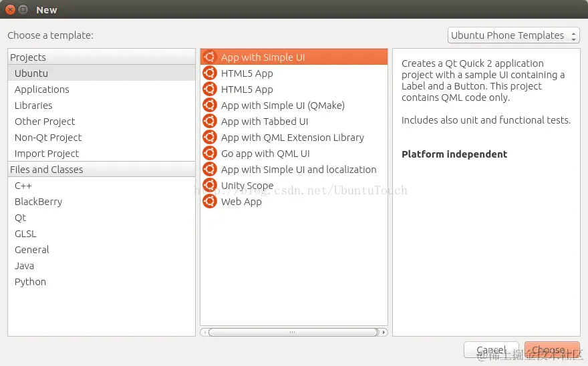This screenshot has height=366, width=588.
Task: Close the New dialog window
Action: pos(11,10)
